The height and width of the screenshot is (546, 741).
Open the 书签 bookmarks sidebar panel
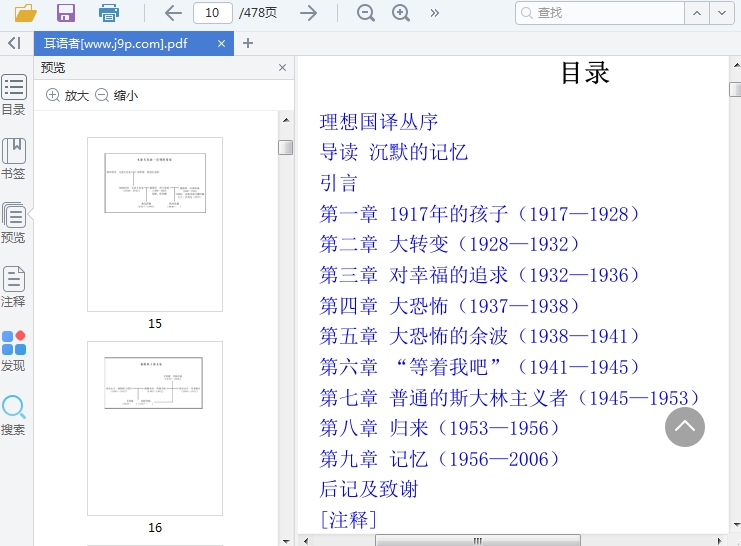pos(14,158)
